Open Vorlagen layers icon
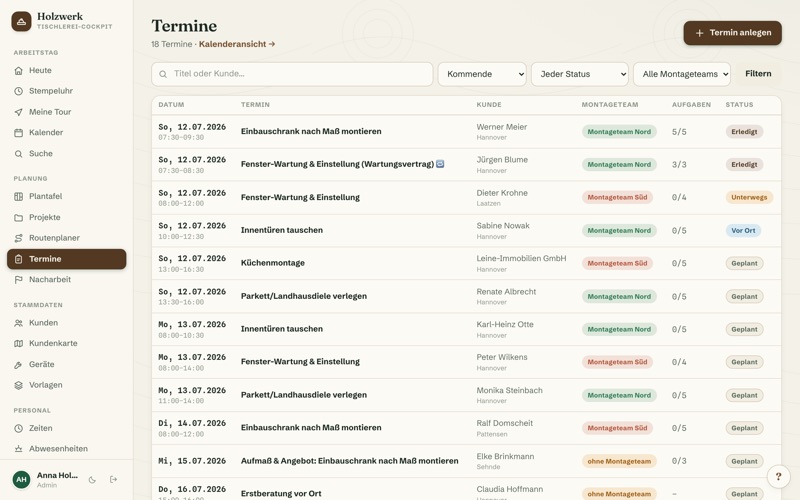 pyautogui.click(x=18, y=385)
